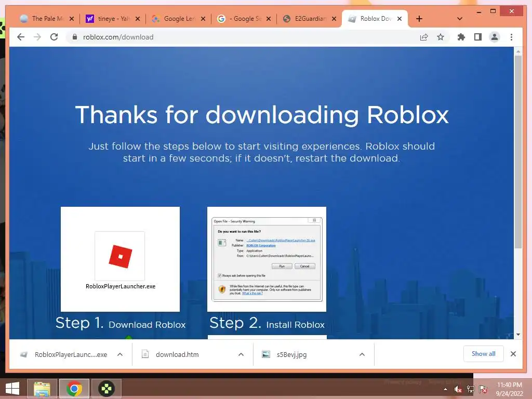Viewport: 532px width, 399px height.
Task: Reload the Roblox download page
Action: tap(54, 37)
